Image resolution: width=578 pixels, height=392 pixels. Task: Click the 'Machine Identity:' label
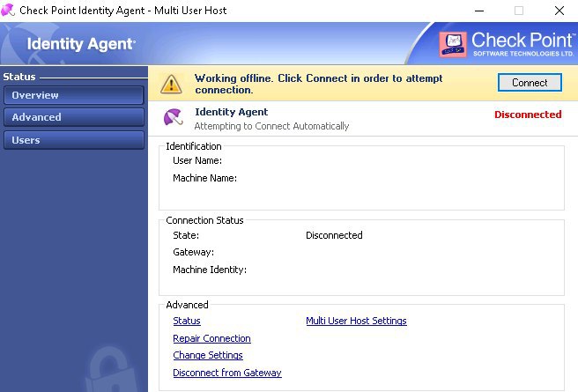[x=210, y=270]
